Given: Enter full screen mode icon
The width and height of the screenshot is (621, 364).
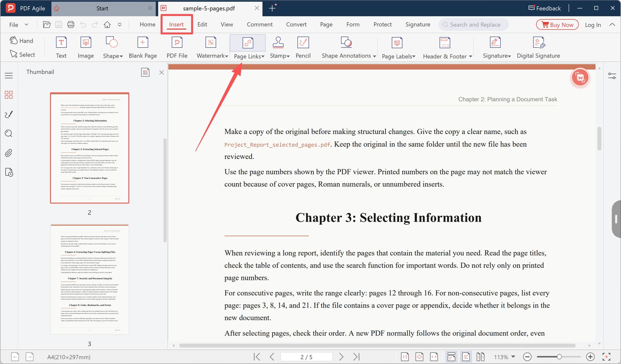Looking at the screenshot, I should tap(606, 357).
